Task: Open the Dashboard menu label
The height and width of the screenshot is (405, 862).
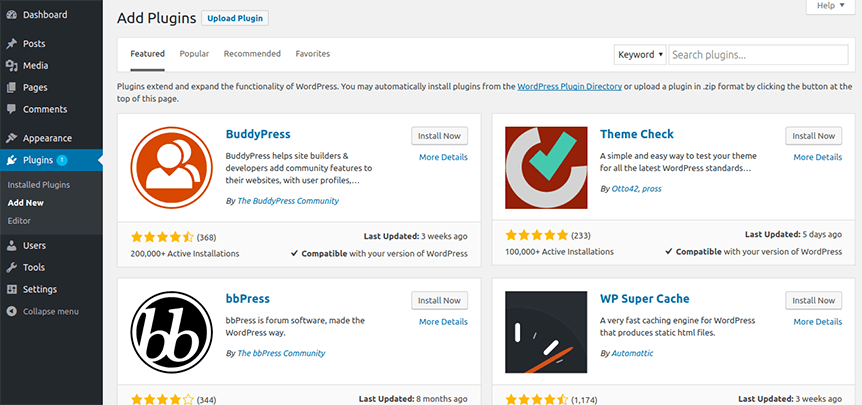Action: (45, 15)
